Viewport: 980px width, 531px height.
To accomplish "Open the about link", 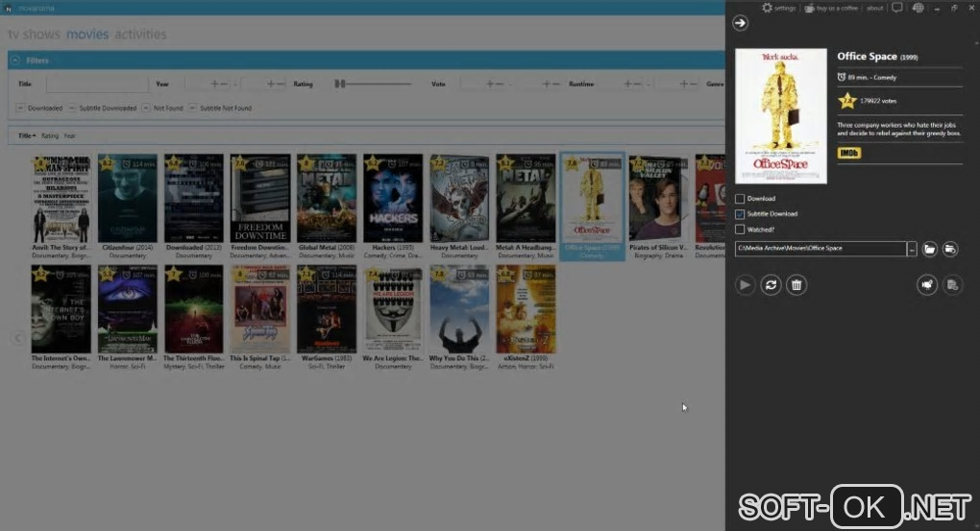I will click(x=874, y=8).
